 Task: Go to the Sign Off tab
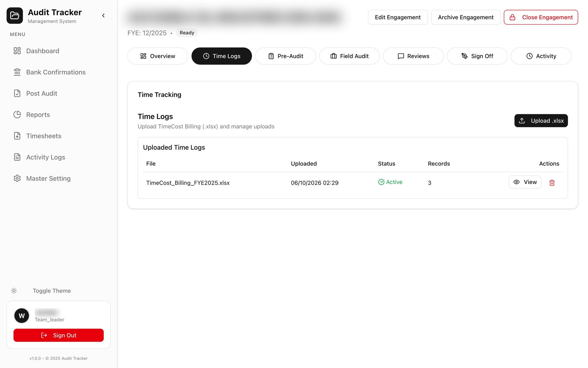[477, 56]
